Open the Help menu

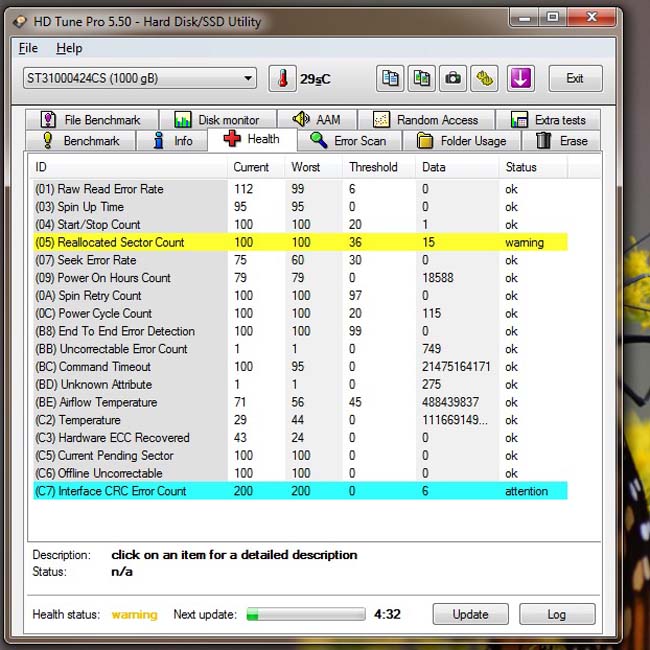pos(69,48)
